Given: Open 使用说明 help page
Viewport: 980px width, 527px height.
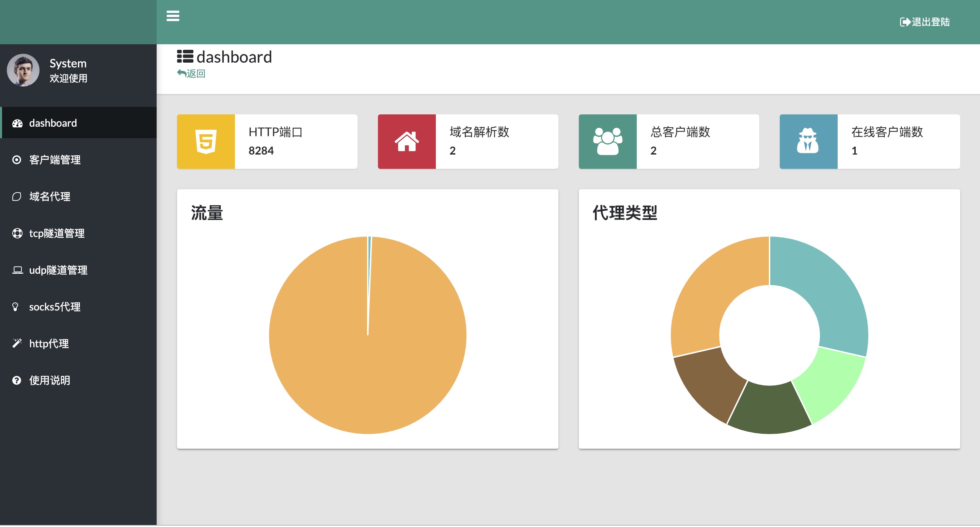Looking at the screenshot, I should point(49,380).
